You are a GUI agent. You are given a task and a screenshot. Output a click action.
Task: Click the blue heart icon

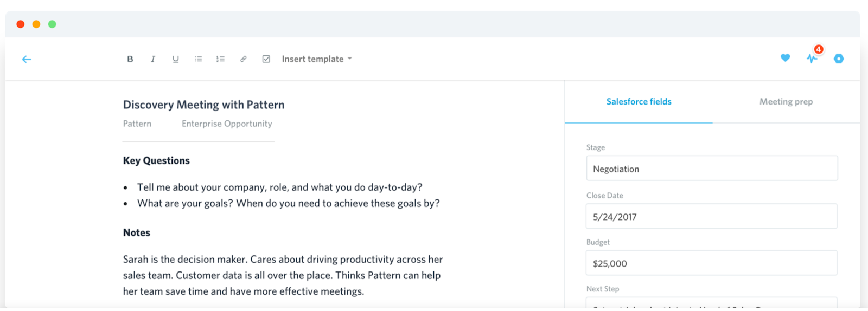(x=785, y=58)
